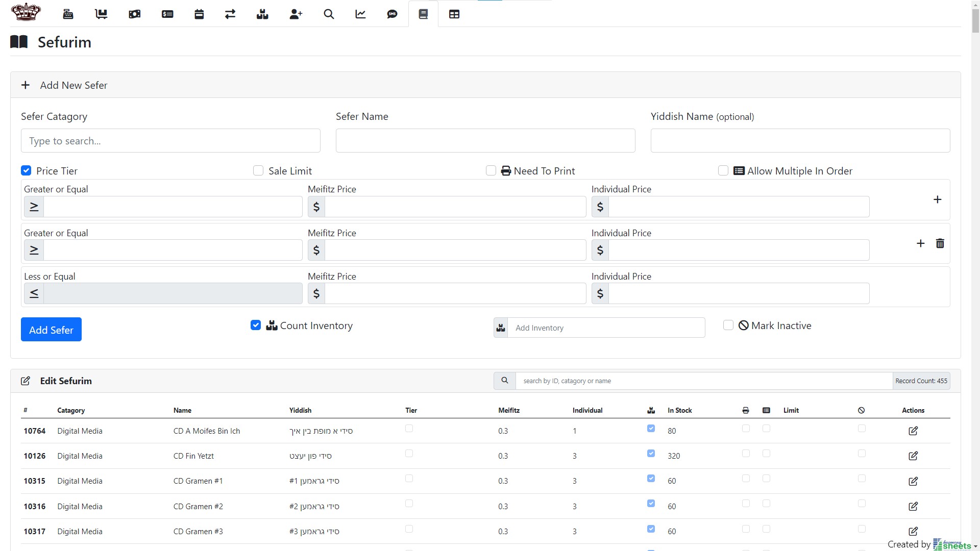The width and height of the screenshot is (980, 551).
Task: Uncheck the Count Inventory checkbox
Action: coord(256,325)
